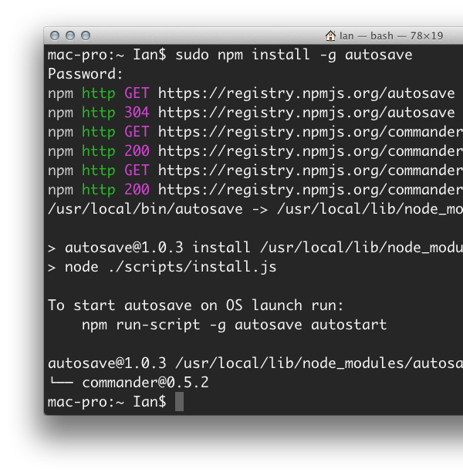Click the 'autosave@1.0.3 /usr/local/lib/node_modules' line
The image size is (463, 476).
pyautogui.click(x=255, y=363)
